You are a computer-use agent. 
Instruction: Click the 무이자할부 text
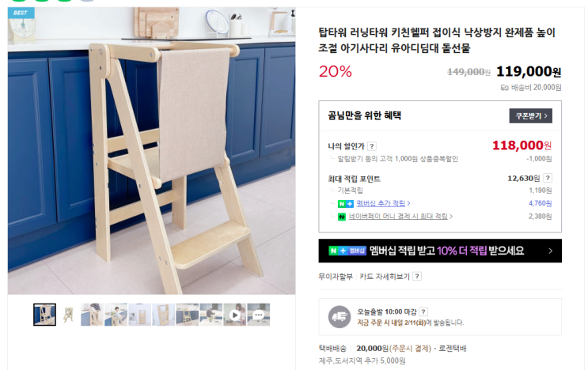[x=336, y=277]
